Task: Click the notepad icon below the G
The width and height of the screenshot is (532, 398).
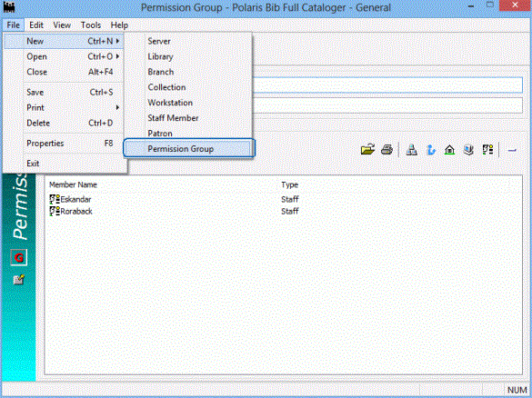Action: [x=19, y=279]
